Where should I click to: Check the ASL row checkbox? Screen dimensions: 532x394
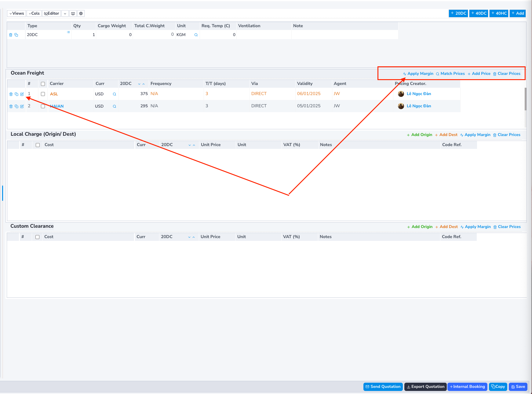(x=43, y=94)
